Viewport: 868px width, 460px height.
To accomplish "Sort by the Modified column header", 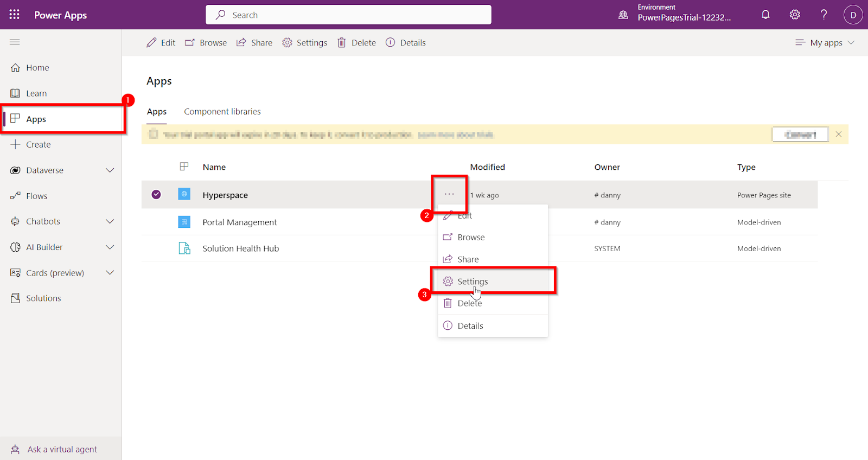I will tap(487, 167).
